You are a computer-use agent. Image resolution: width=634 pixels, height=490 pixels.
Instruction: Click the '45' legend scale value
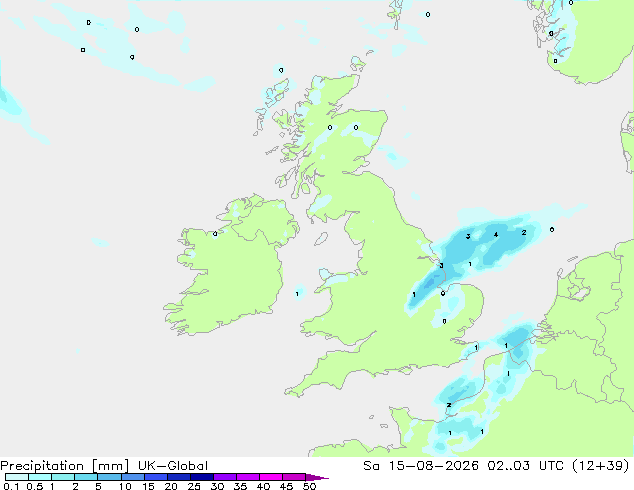286,486
